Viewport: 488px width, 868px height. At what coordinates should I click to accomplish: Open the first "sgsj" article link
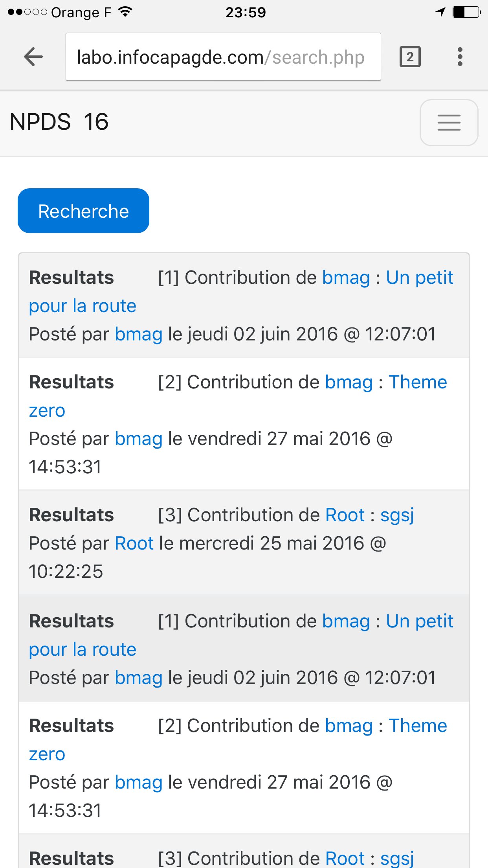tap(397, 515)
